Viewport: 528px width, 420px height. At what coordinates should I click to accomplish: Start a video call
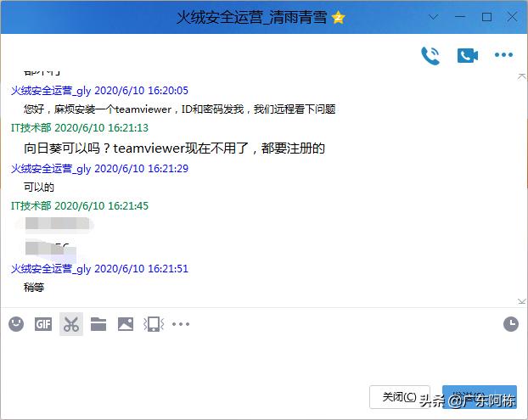click(x=468, y=55)
